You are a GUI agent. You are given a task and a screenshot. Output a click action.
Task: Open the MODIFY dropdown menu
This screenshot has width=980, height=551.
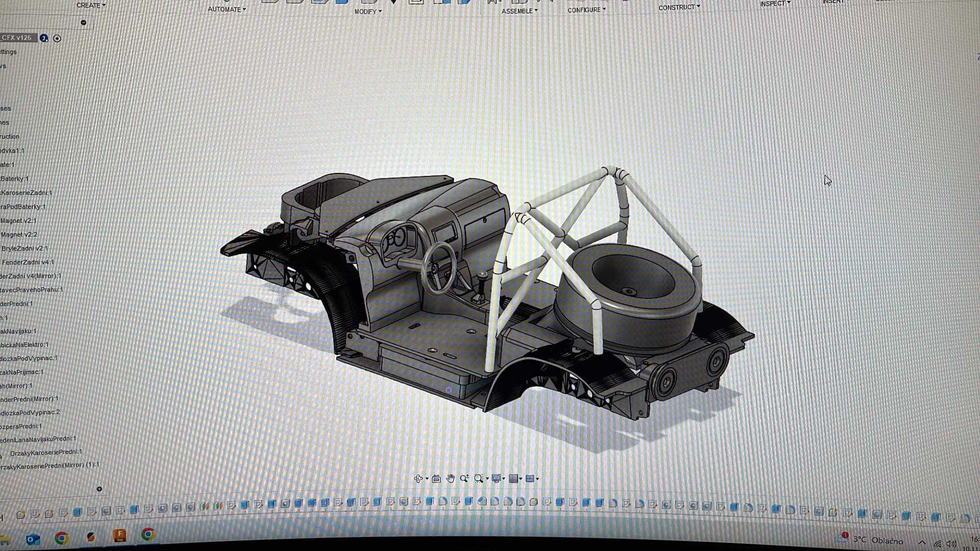pos(367,11)
